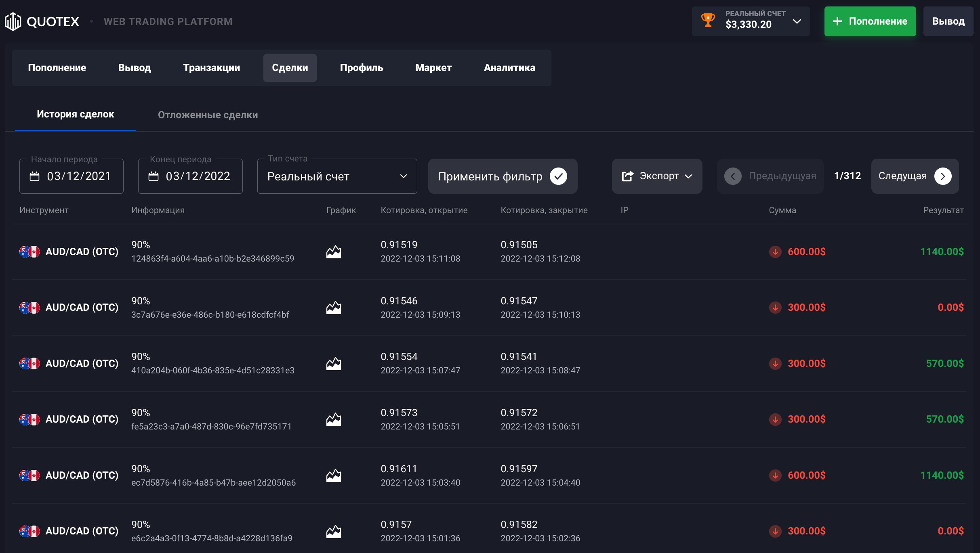This screenshot has width=980, height=553.
Task: Click AUD/CAD flag icon for trade fe5a23c3
Action: (x=29, y=419)
